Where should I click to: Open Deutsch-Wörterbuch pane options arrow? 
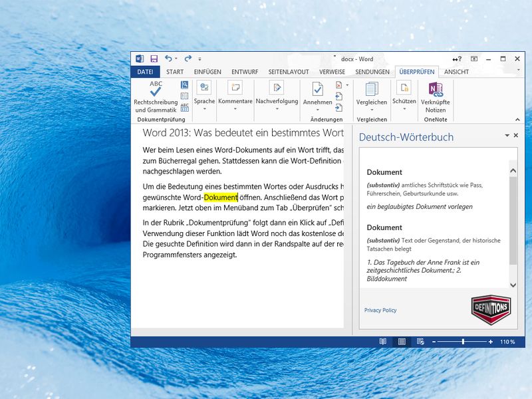[507, 136]
